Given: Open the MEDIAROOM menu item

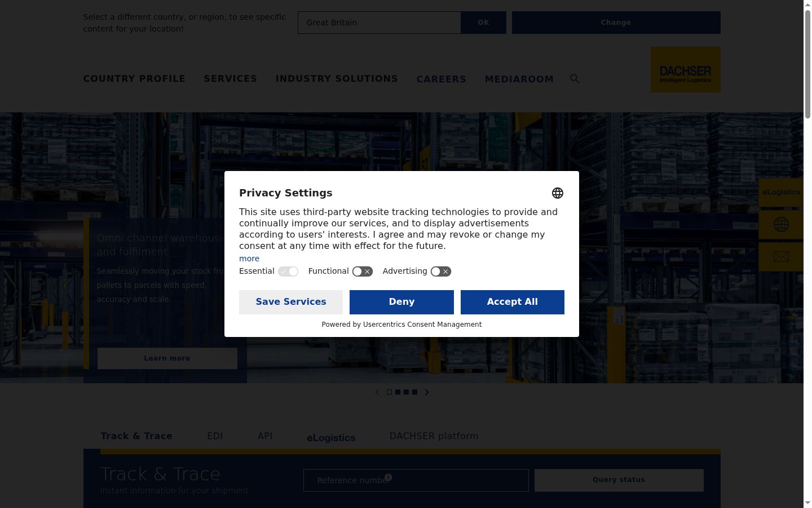Looking at the screenshot, I should [x=519, y=79].
